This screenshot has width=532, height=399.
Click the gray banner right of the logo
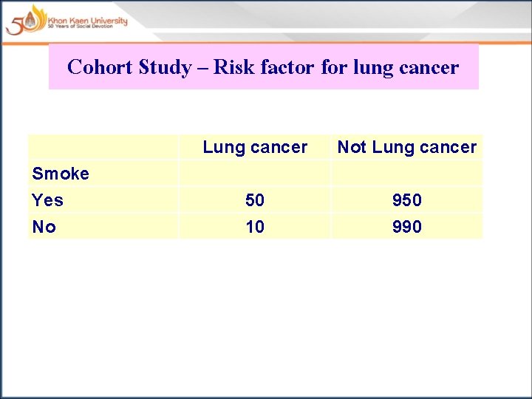pos(332,18)
